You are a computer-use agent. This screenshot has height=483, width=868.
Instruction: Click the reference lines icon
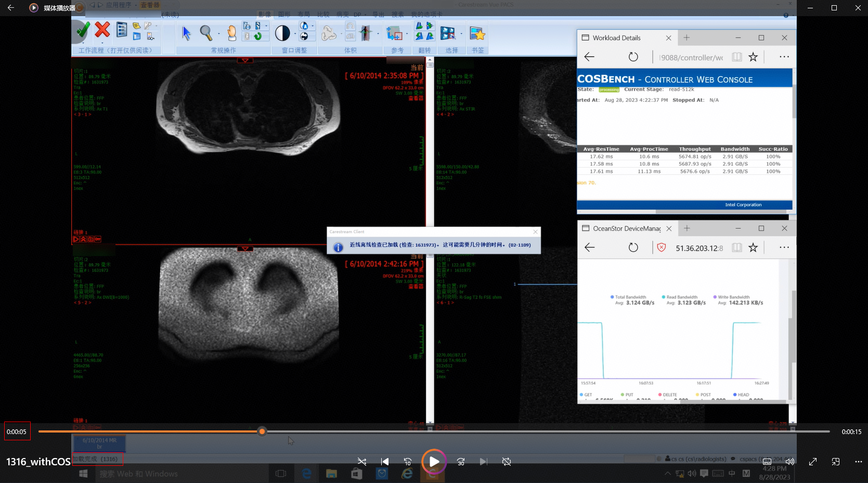(394, 33)
